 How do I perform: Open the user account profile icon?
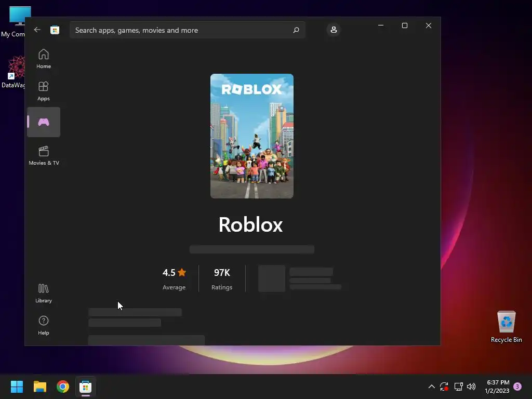point(334,30)
